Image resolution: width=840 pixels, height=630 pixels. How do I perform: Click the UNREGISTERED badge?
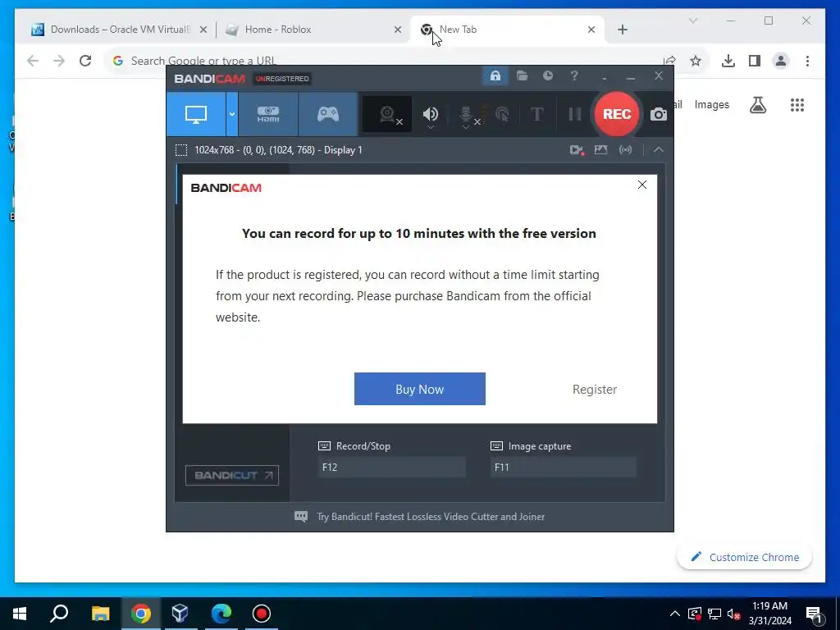(x=282, y=79)
